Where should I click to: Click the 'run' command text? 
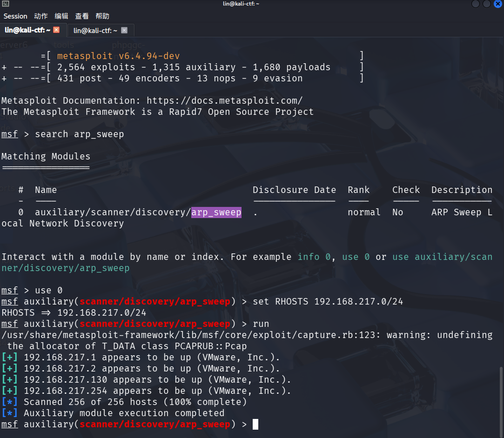tap(261, 324)
